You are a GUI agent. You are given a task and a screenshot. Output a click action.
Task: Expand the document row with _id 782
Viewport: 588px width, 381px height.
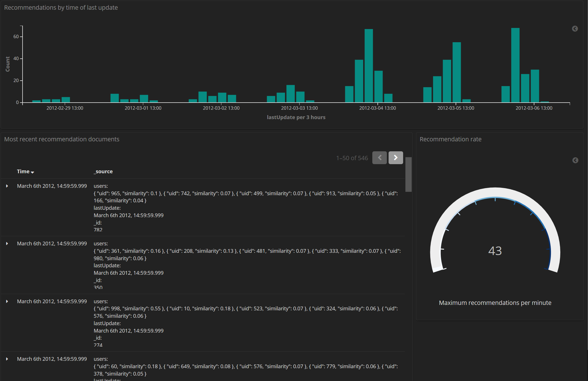7,186
